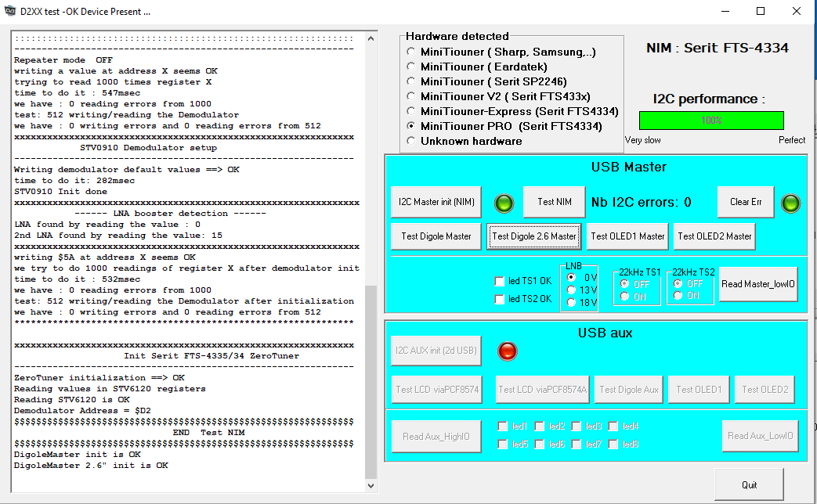Click the log panel scrollbar thumb

click(371, 382)
